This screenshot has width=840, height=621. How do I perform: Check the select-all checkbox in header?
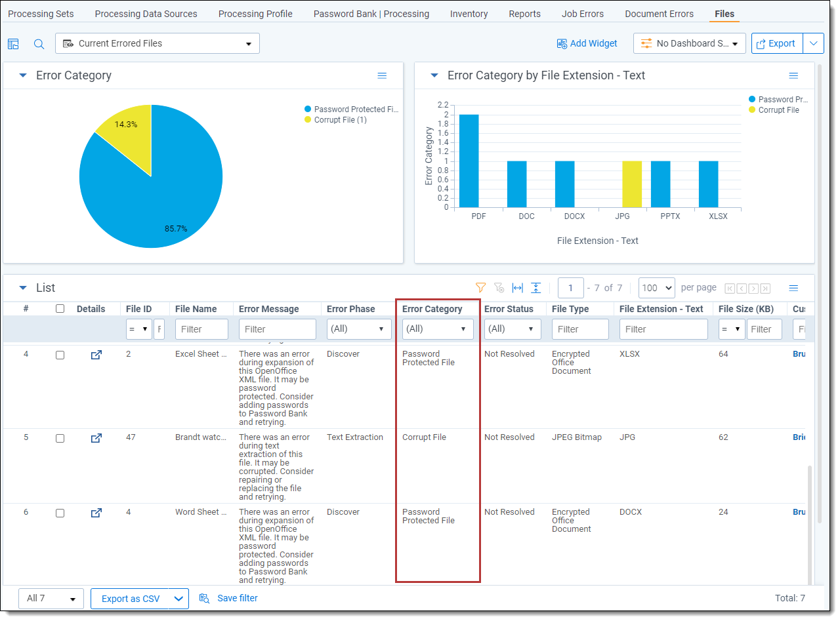pos(60,309)
